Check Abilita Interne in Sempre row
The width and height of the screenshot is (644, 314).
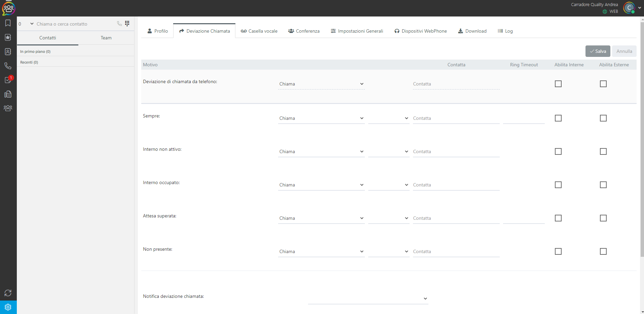click(558, 118)
